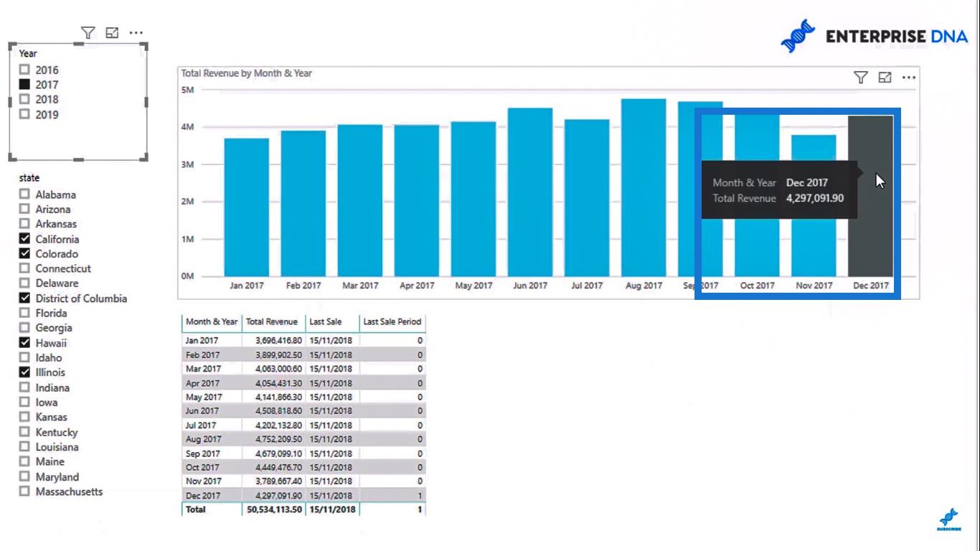
Task: Expand the chart's more options ellipsis
Action: [908, 77]
